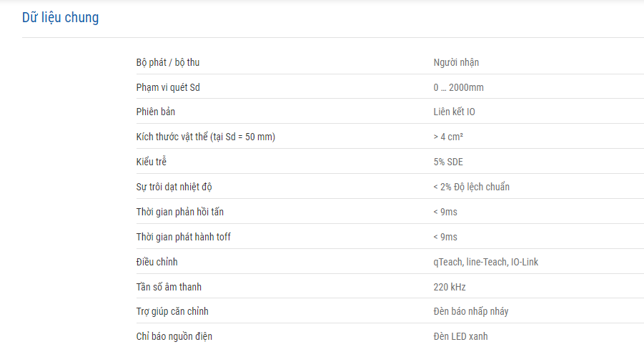Click 'qTeach, line-Teach, IO-Link' adjustment value
Image resolution: width=644 pixels, height=357 pixels.
pyautogui.click(x=486, y=262)
